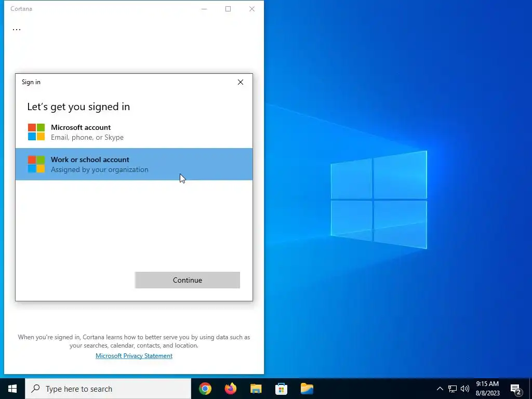Click the Work or school logo icon

(36, 164)
